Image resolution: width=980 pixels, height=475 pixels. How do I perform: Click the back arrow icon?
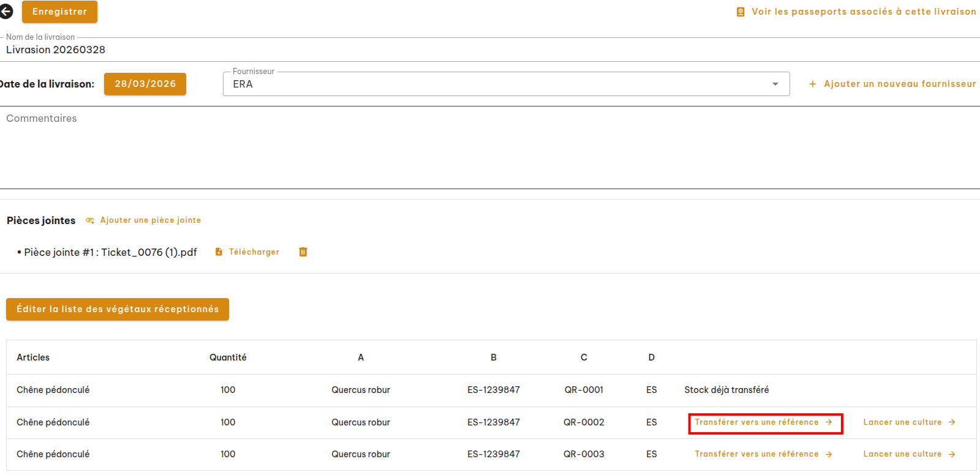tap(6, 12)
